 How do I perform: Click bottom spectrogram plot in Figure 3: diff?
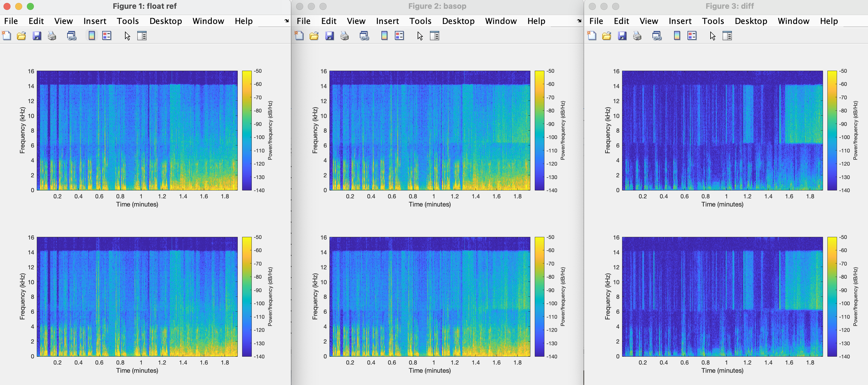722,297
